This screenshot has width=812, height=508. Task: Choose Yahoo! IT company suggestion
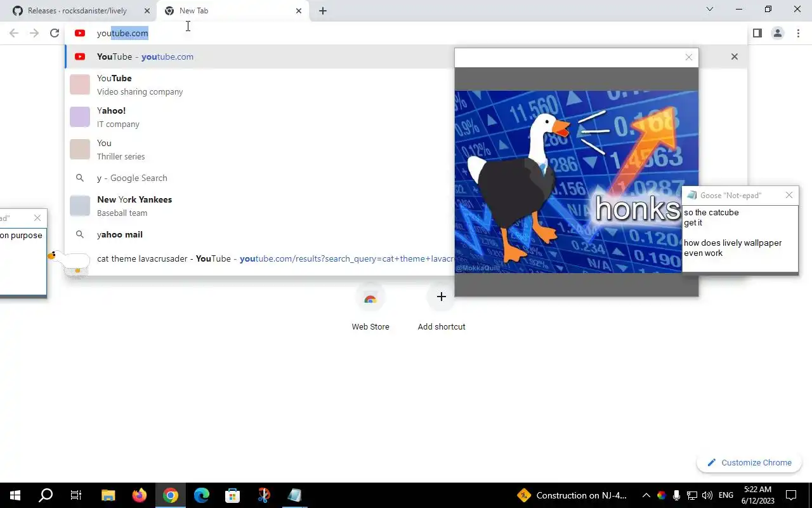(260, 117)
